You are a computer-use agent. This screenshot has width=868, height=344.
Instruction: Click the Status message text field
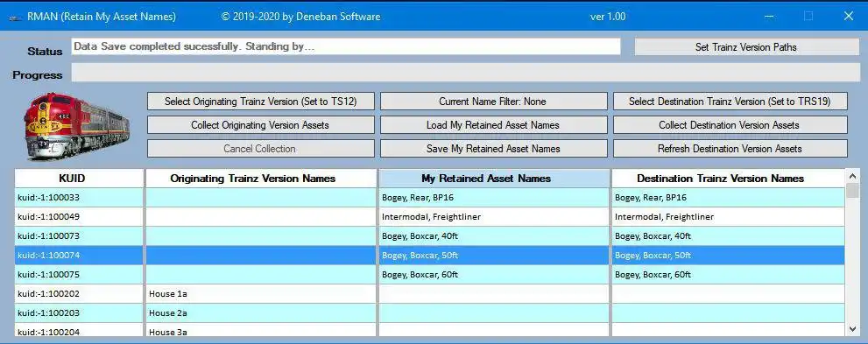pos(346,46)
